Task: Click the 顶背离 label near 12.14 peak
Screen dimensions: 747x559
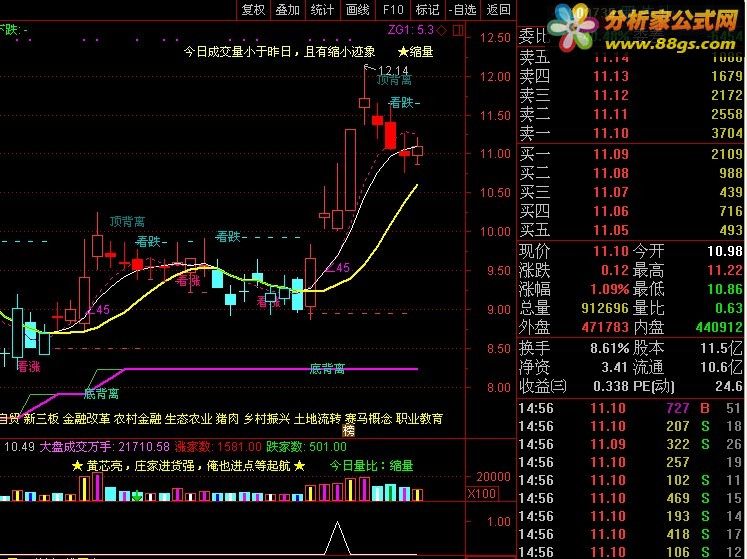Action: point(394,80)
